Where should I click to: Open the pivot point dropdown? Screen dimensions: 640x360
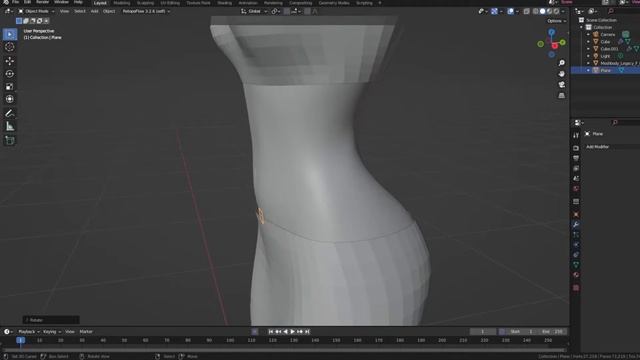[276, 11]
